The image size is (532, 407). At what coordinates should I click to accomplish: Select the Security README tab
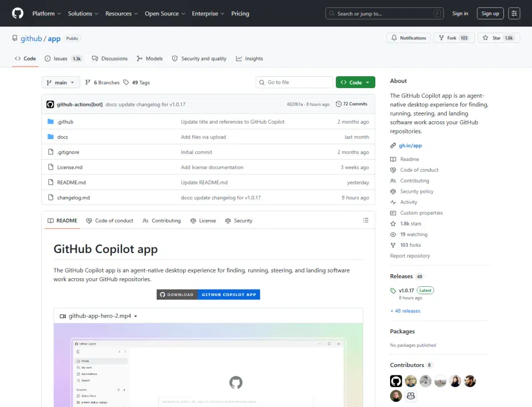pos(239,220)
